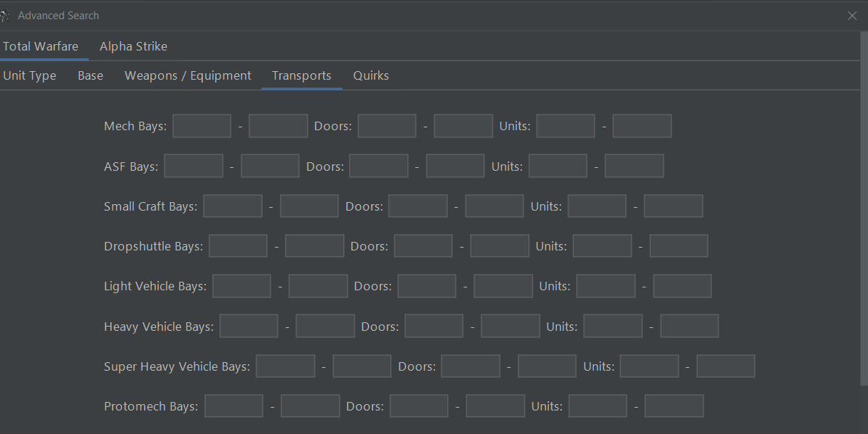Click the maximum Mech Bays input field
This screenshot has width=868, height=434.
278,125
